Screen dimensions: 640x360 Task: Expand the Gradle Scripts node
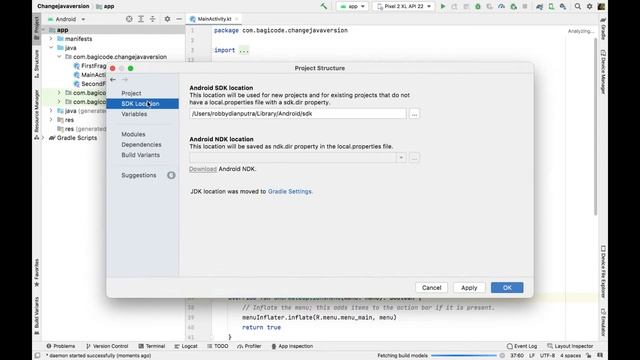click(x=43, y=138)
